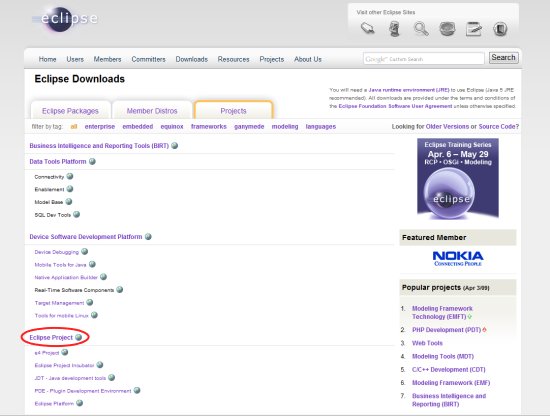
Task: Click the globe icon next to Eclipse Project
Action: 78,337
